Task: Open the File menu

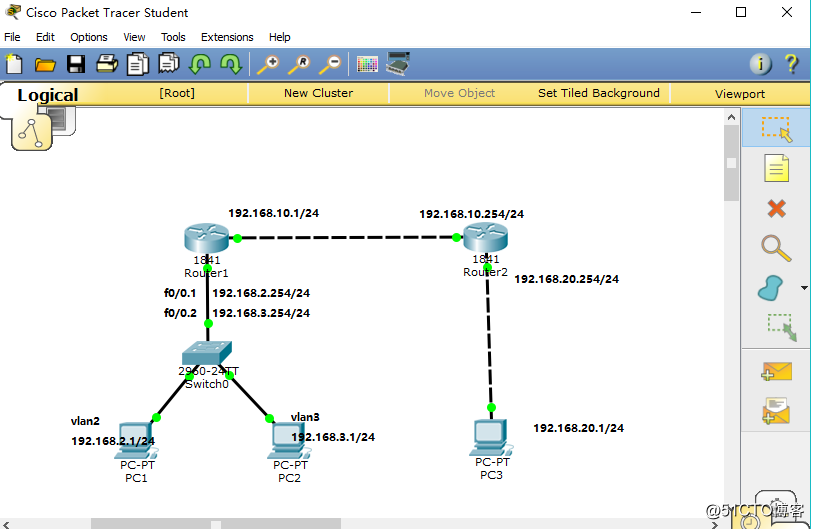Action: coord(12,37)
